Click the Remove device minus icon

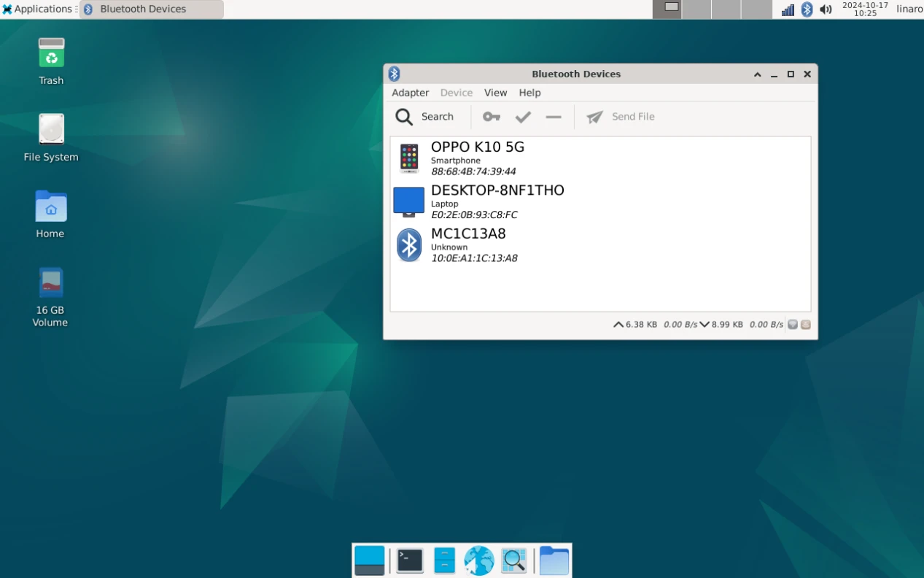(554, 117)
